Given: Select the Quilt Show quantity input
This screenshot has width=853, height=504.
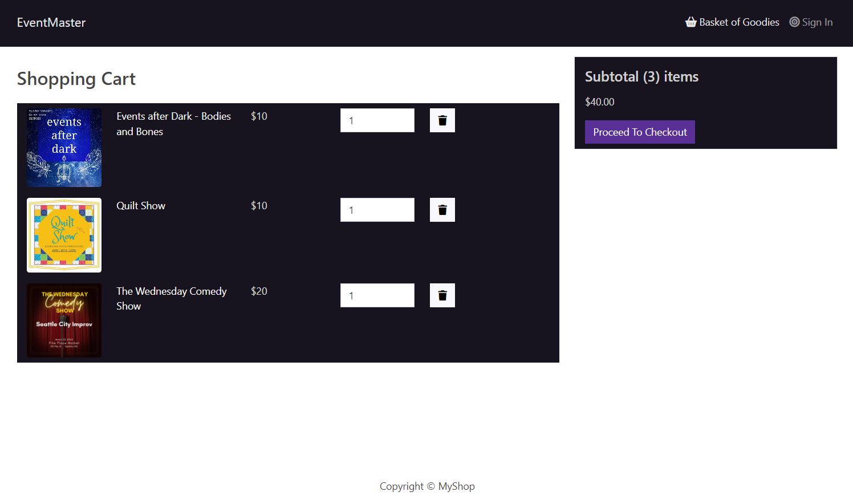Looking at the screenshot, I should (x=377, y=209).
